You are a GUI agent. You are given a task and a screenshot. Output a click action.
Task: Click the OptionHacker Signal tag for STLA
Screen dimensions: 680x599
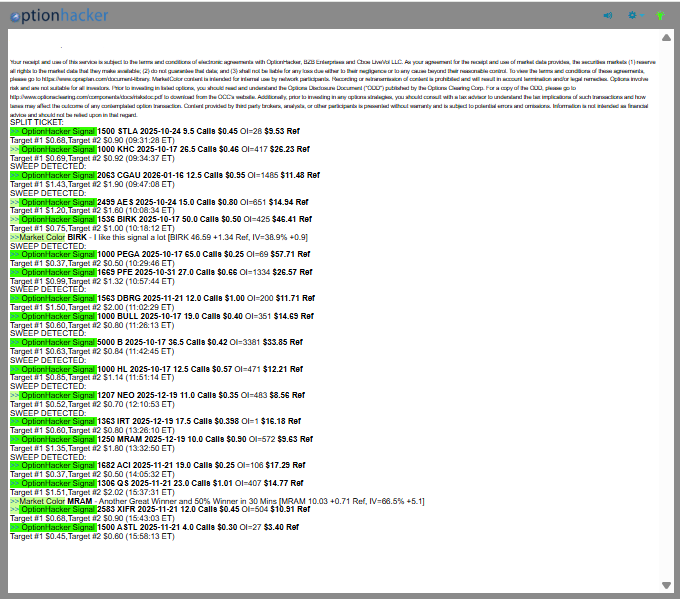(54, 130)
